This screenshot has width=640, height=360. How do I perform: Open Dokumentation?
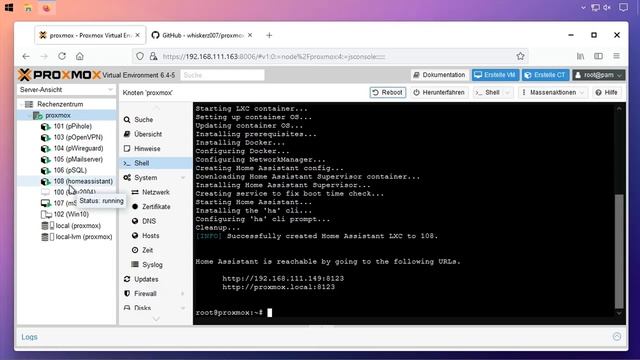(x=439, y=75)
